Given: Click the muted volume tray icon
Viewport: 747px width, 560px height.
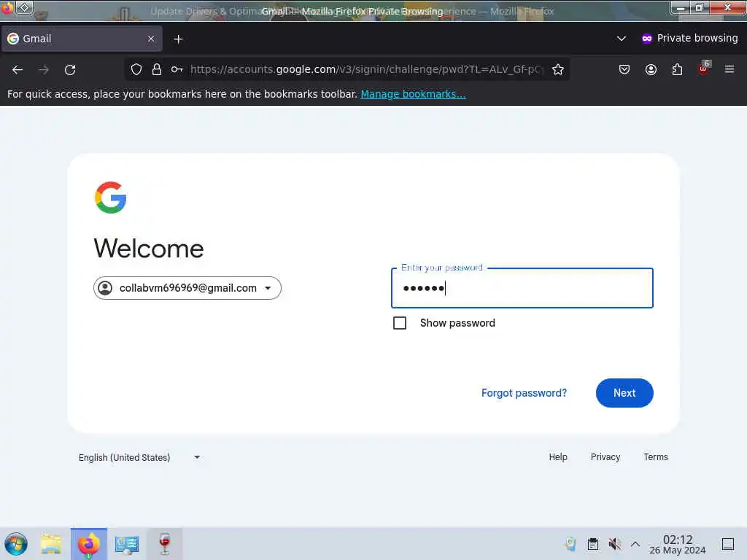Looking at the screenshot, I should [614, 544].
